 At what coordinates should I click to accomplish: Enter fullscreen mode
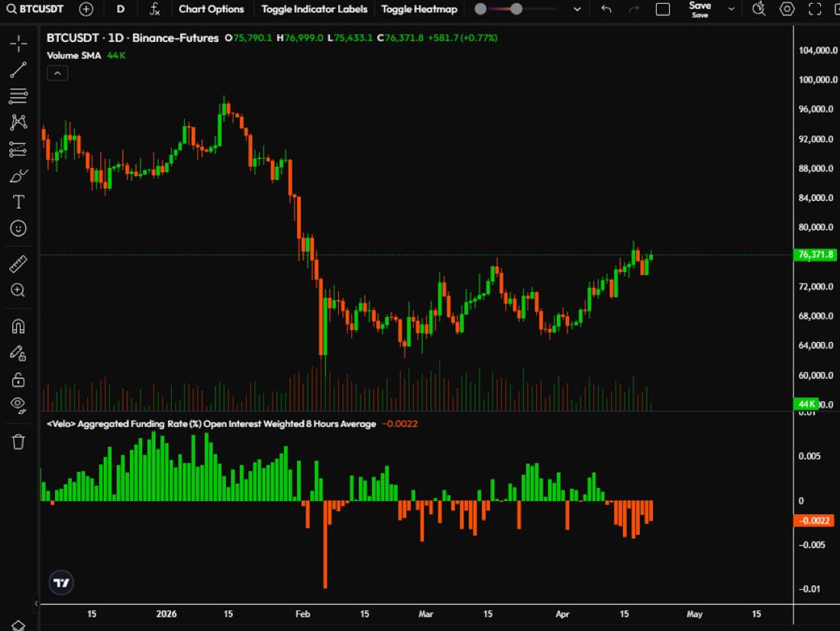(x=815, y=9)
